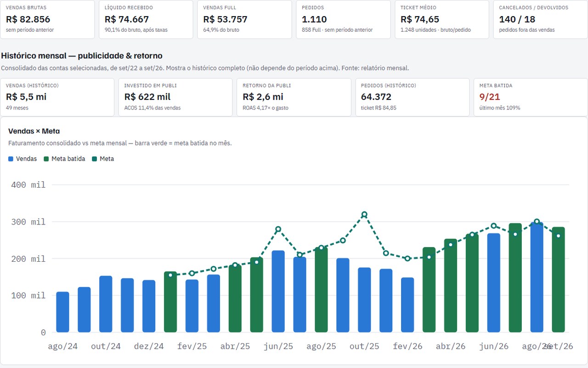Click the green bar above abr/25
The width and height of the screenshot is (588, 368).
[x=235, y=298]
